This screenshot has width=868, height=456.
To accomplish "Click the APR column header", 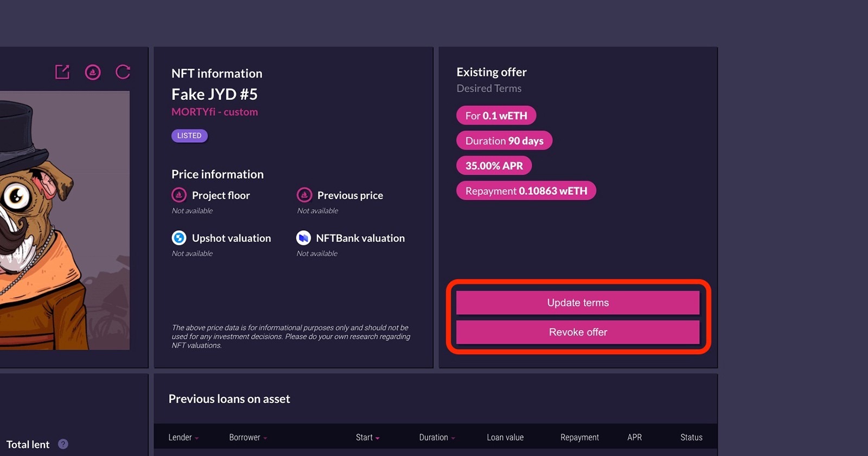I will tap(634, 438).
